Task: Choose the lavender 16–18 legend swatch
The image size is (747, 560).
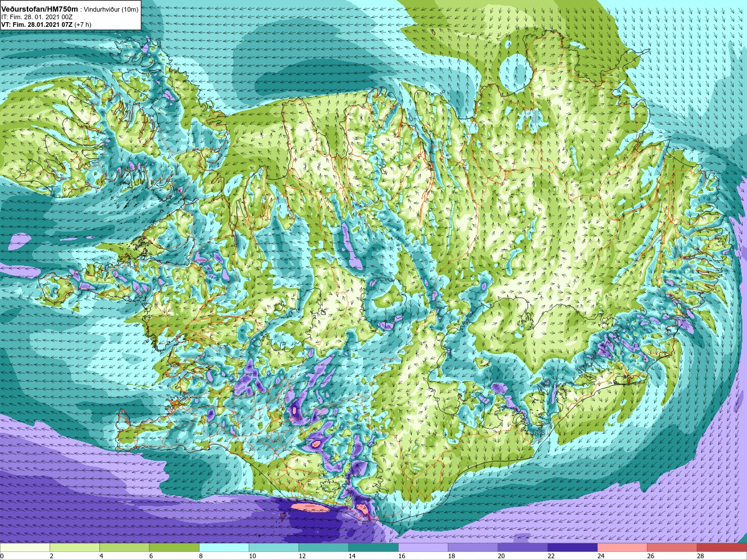Action: coord(423,548)
